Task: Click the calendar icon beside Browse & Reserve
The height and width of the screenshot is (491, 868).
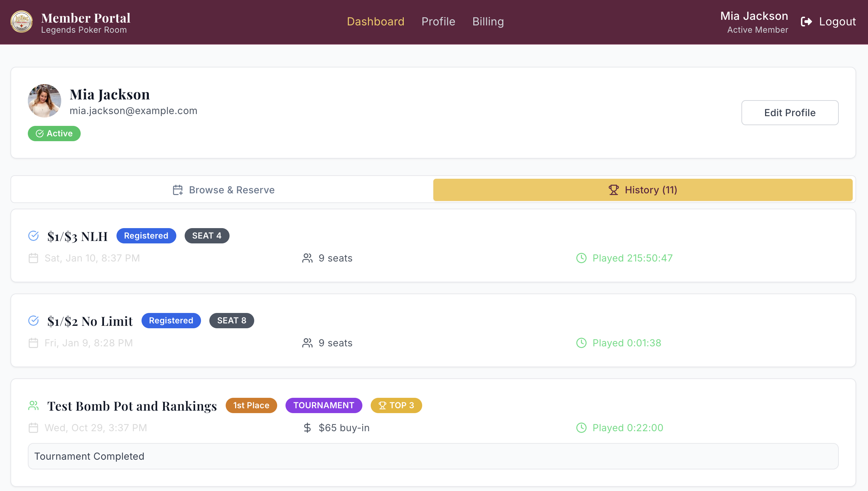Action: [178, 190]
